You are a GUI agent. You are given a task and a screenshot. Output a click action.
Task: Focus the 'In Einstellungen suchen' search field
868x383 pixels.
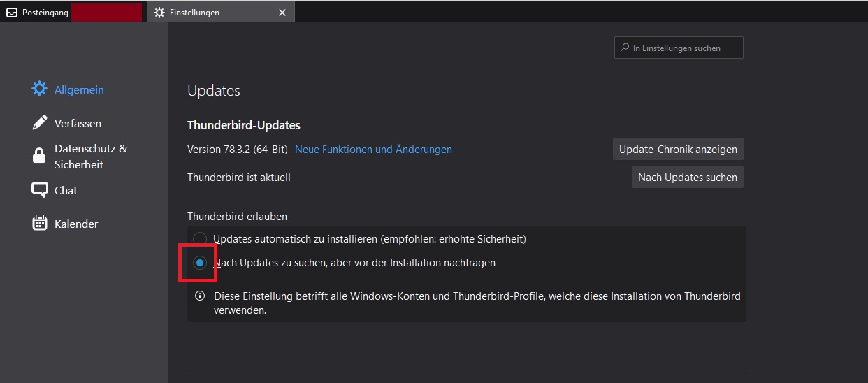685,48
